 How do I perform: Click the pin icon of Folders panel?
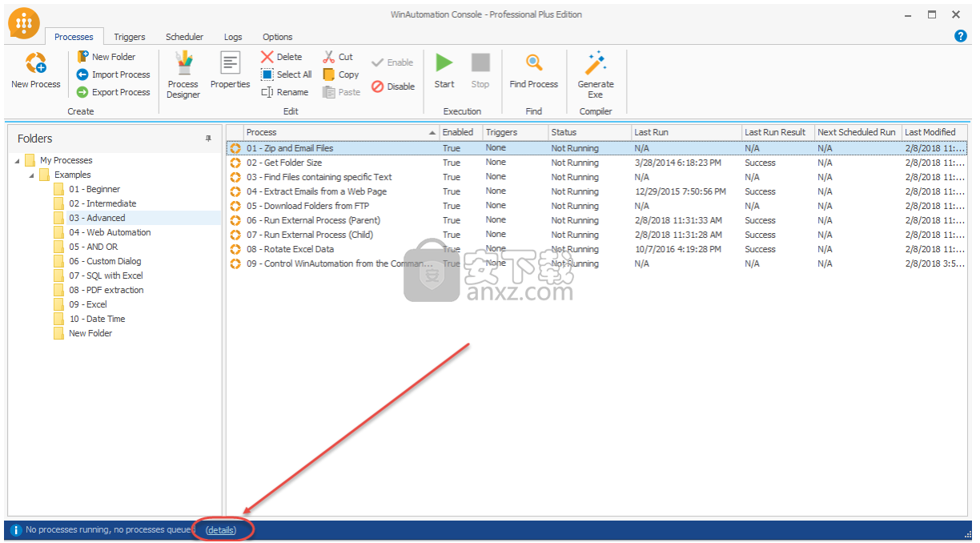[209, 139]
